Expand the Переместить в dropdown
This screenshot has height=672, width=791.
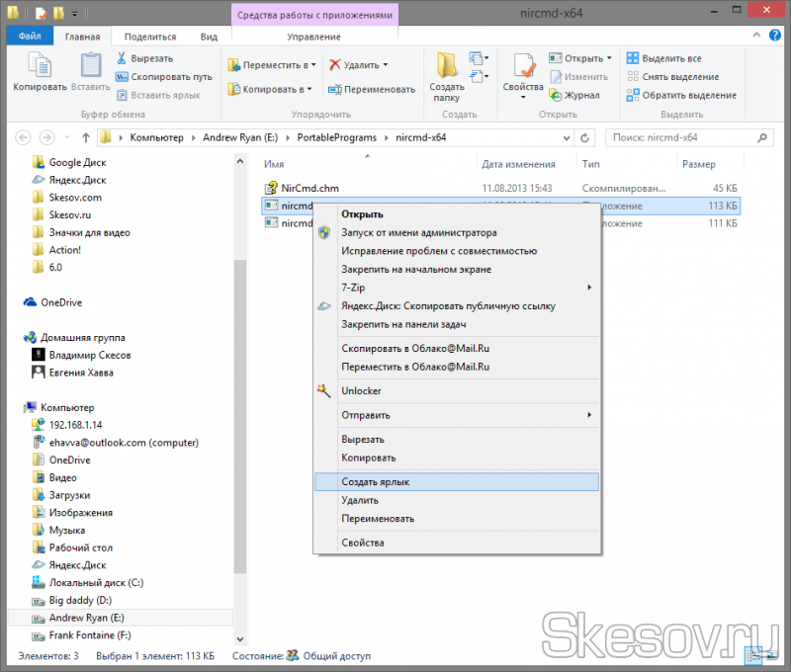[x=271, y=65]
